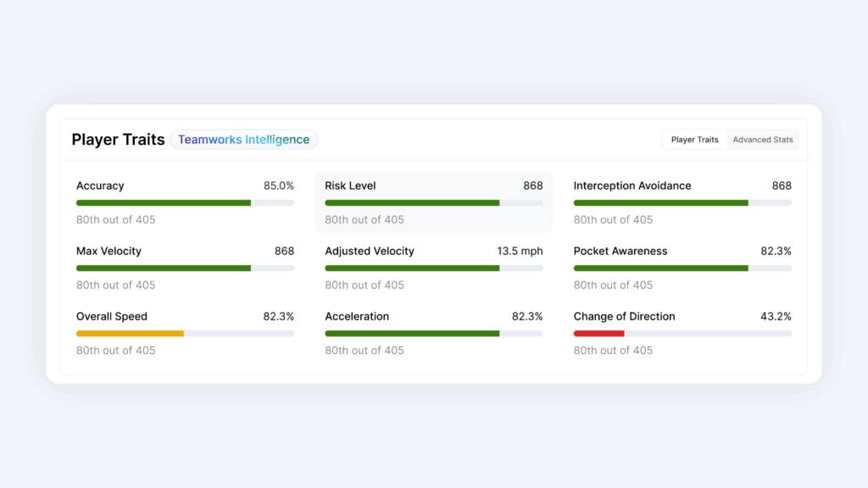Click the rank text under Overall Speed
The height and width of the screenshot is (488, 868).
tap(115, 350)
